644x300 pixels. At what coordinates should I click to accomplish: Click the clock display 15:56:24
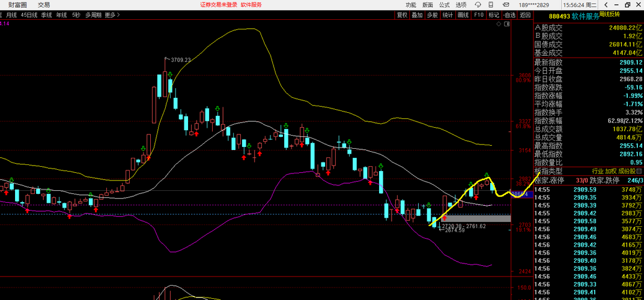(x=574, y=5)
